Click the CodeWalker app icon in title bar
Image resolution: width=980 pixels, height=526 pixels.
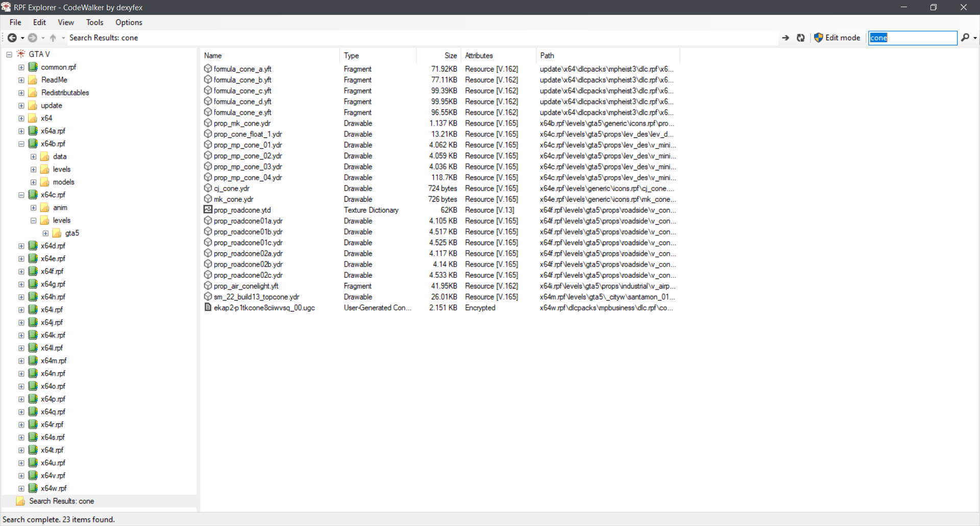click(6, 7)
